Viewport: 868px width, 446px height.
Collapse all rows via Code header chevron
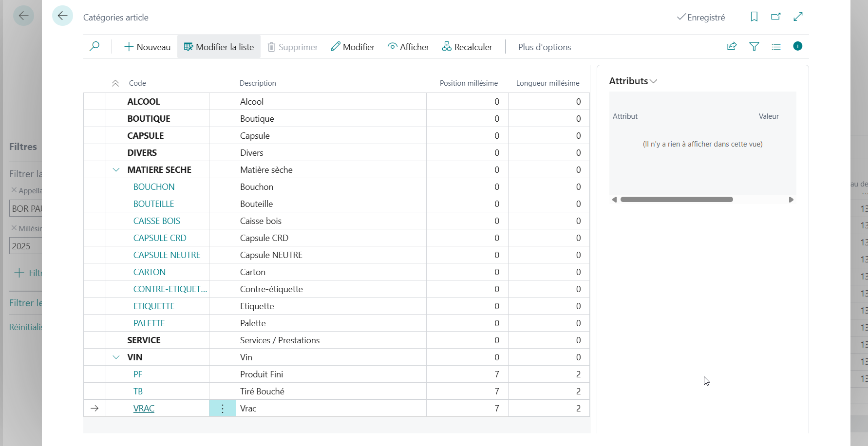click(115, 83)
